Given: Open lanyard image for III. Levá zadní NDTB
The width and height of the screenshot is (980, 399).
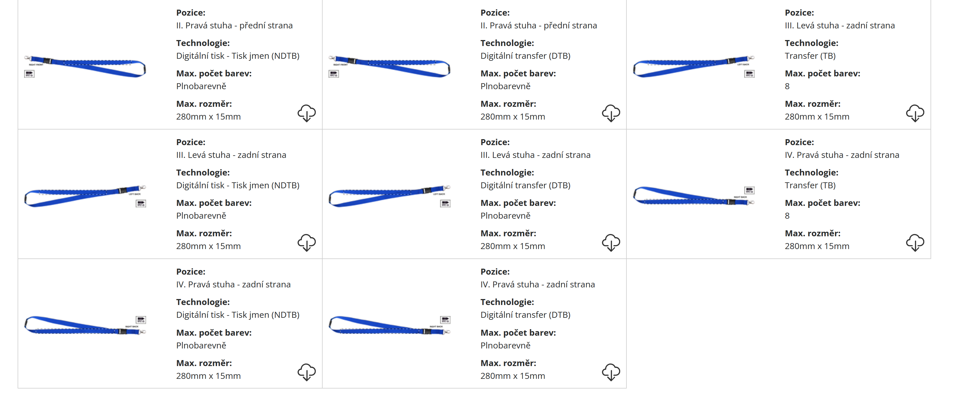Looking at the screenshot, I should tap(85, 196).
